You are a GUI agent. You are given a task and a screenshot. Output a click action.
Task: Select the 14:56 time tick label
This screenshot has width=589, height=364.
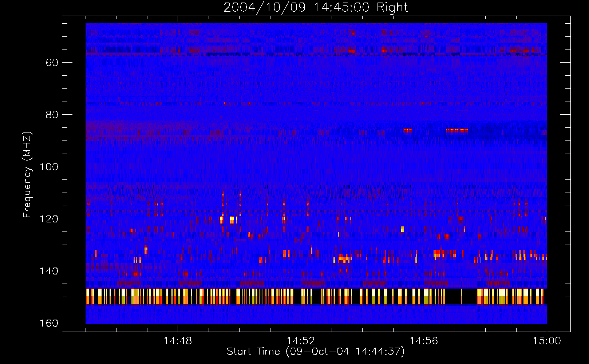tap(424, 341)
